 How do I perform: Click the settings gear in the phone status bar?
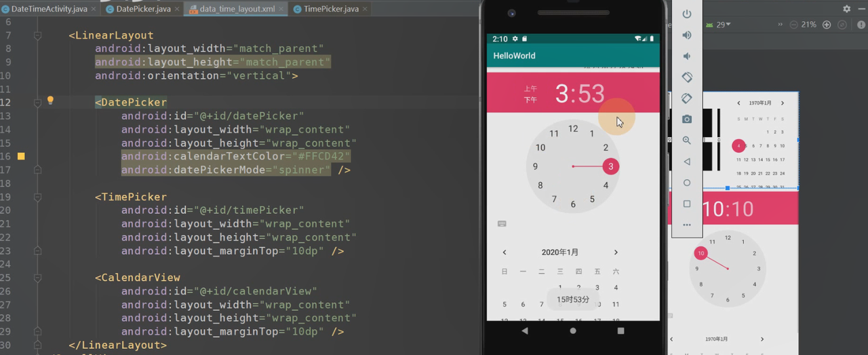515,39
